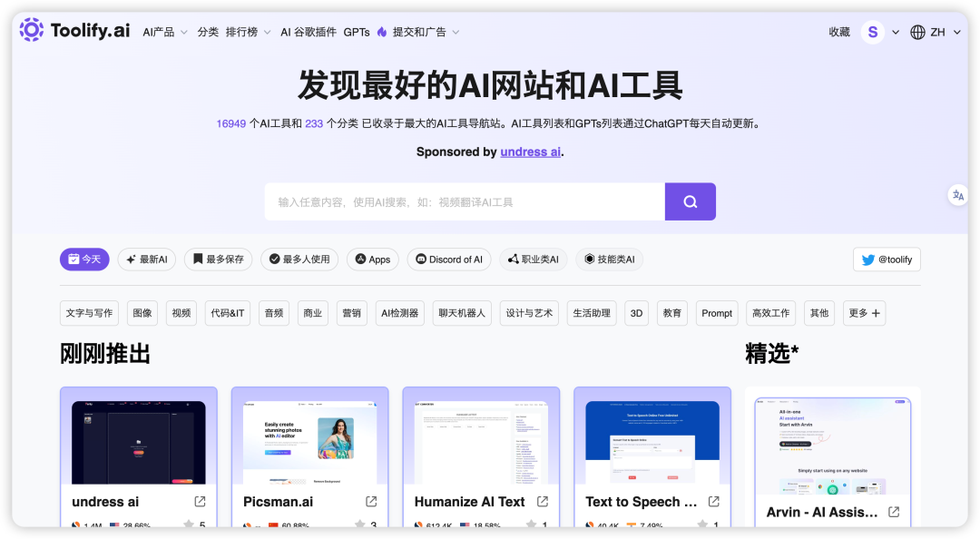Viewport: 980px width, 539px height.
Task: Open the Text to Speech thumbnail
Action: click(652, 442)
